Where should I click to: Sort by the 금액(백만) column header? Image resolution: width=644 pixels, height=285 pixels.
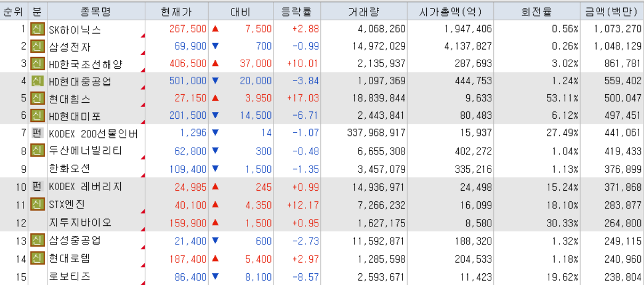point(612,11)
